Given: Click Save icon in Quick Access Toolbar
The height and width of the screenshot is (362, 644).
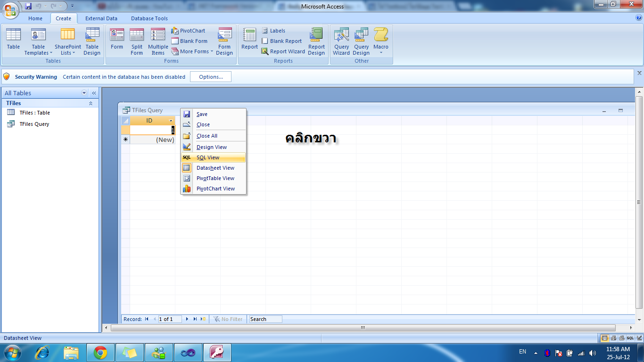Looking at the screenshot, I should point(28,6).
